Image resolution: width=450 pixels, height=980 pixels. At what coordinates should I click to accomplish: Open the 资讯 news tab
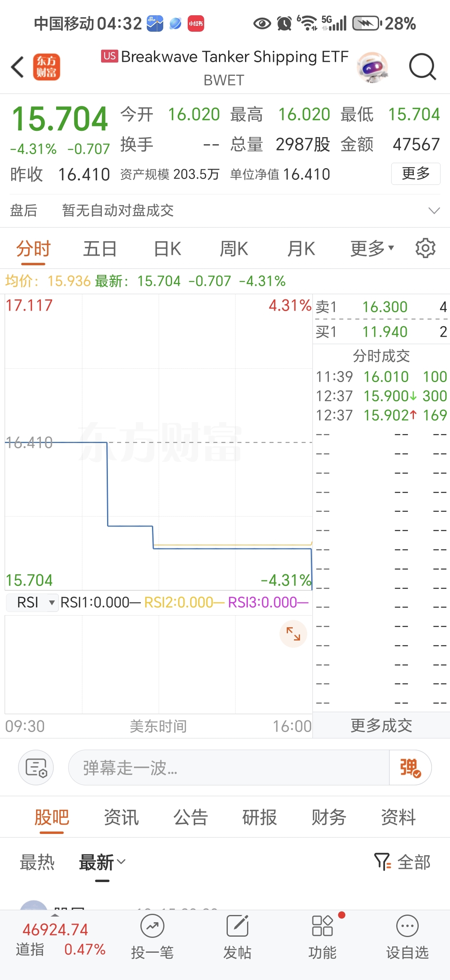[x=121, y=817]
